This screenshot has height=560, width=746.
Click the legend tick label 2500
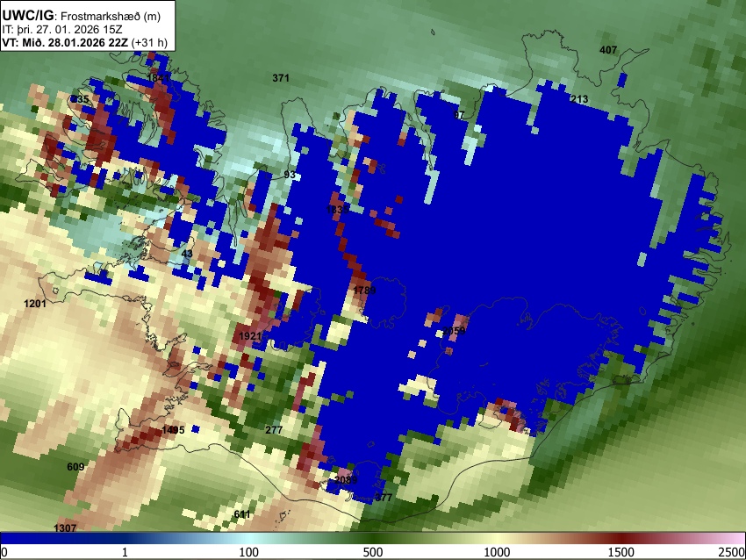(733, 552)
